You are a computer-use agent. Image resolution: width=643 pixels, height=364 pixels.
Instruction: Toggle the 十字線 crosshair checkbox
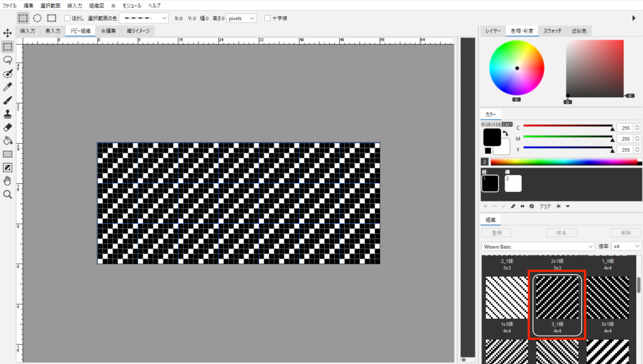click(x=268, y=18)
